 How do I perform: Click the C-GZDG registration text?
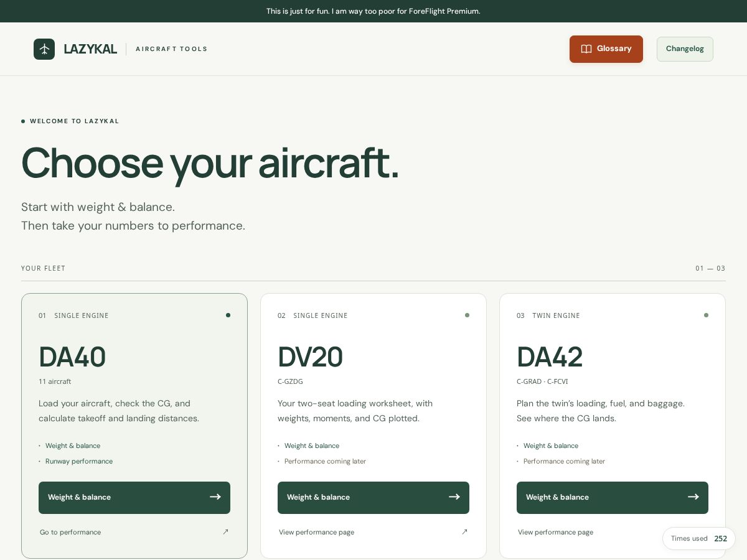pyautogui.click(x=290, y=381)
